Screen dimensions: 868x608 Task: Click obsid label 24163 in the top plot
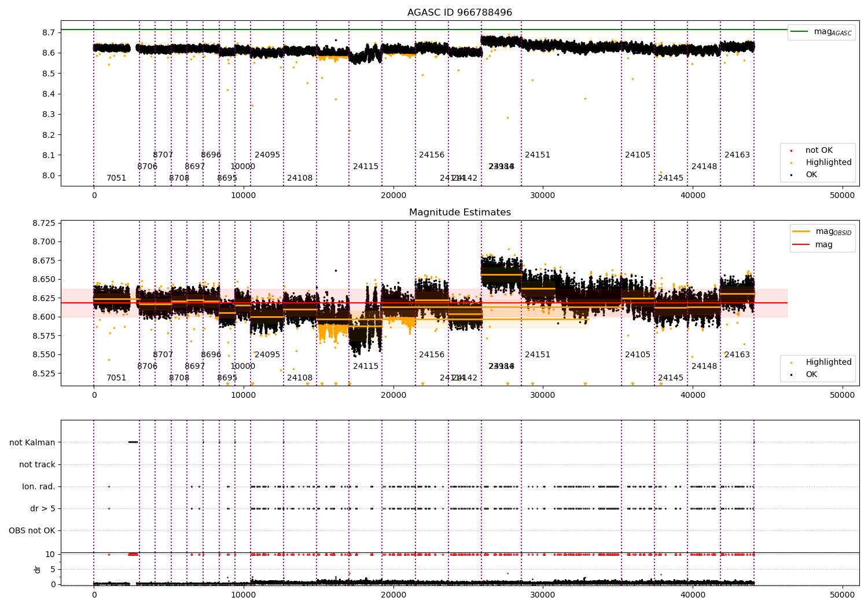[x=737, y=155]
